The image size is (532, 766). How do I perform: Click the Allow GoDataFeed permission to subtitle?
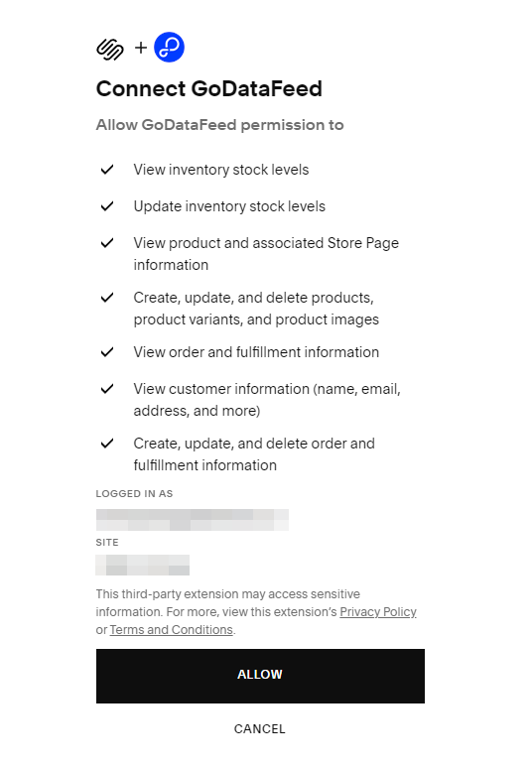pos(219,125)
